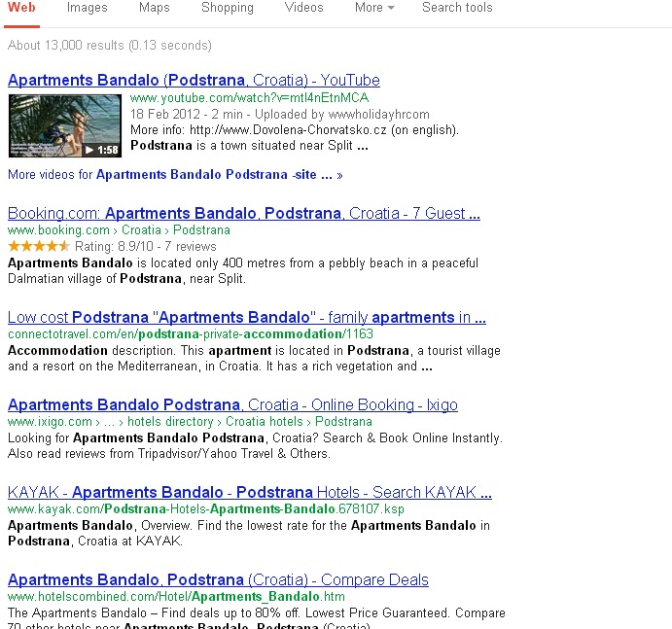Click the star rating for Booking.com result
The height and width of the screenshot is (629, 672).
tap(39, 246)
